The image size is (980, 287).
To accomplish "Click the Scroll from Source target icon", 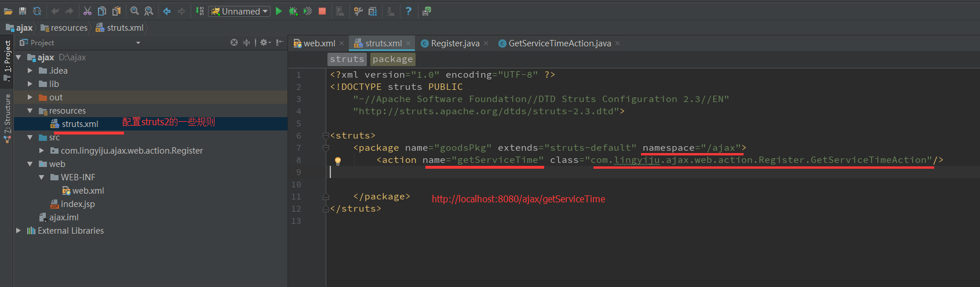I will pyautogui.click(x=234, y=42).
